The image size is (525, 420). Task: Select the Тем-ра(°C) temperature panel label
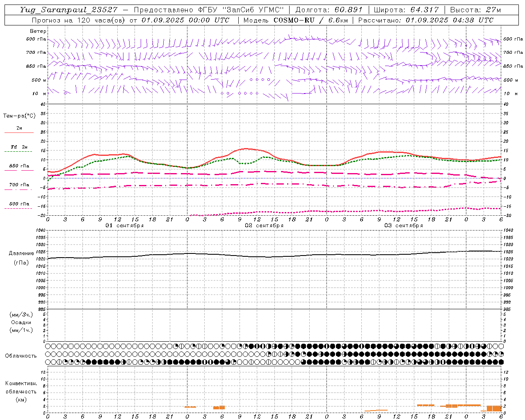19,116
